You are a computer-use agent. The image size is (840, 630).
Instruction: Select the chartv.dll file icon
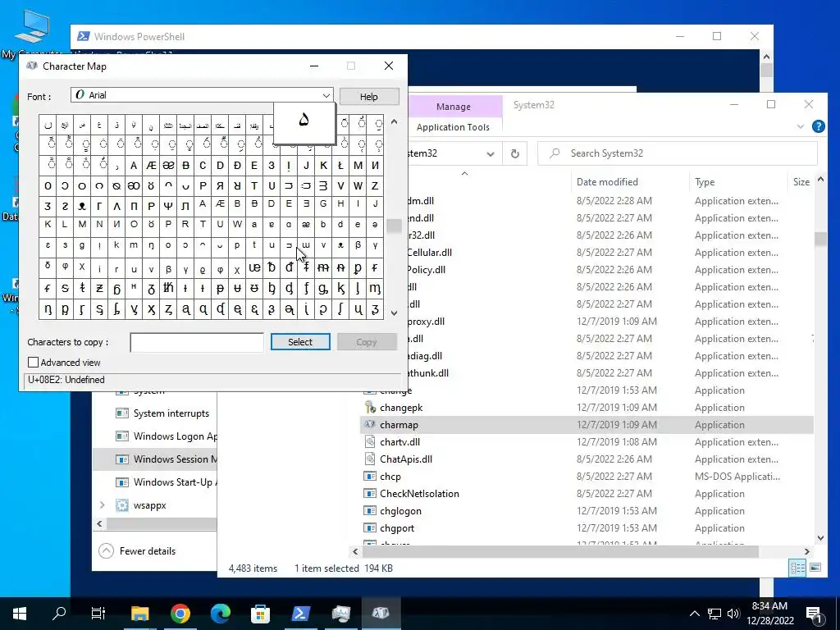click(x=370, y=441)
